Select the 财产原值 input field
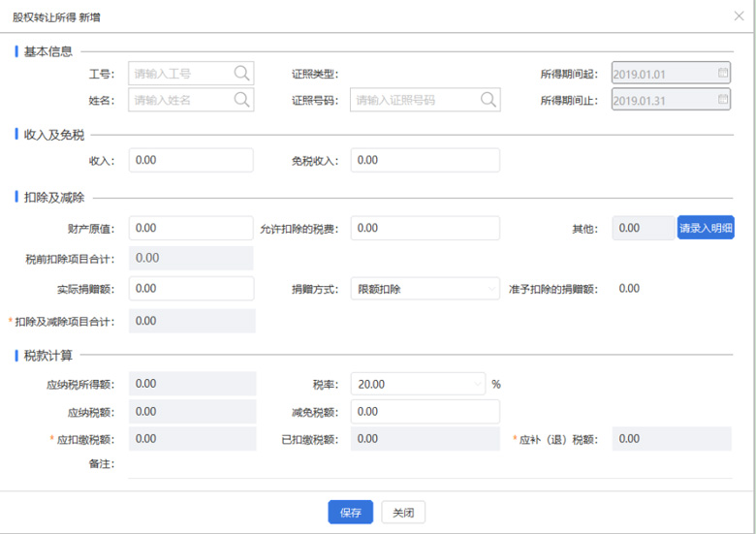756x534 pixels. tap(190, 228)
